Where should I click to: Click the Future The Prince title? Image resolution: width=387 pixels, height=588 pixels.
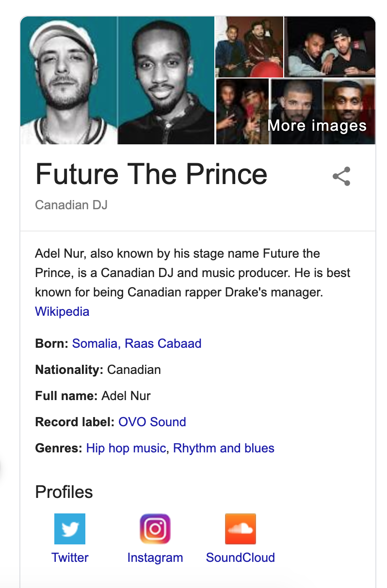[151, 174]
